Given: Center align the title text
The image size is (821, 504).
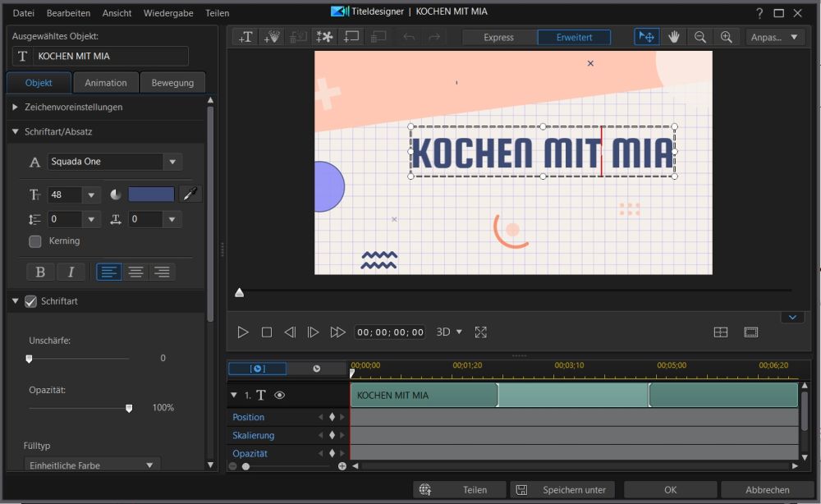Looking at the screenshot, I should [135, 272].
